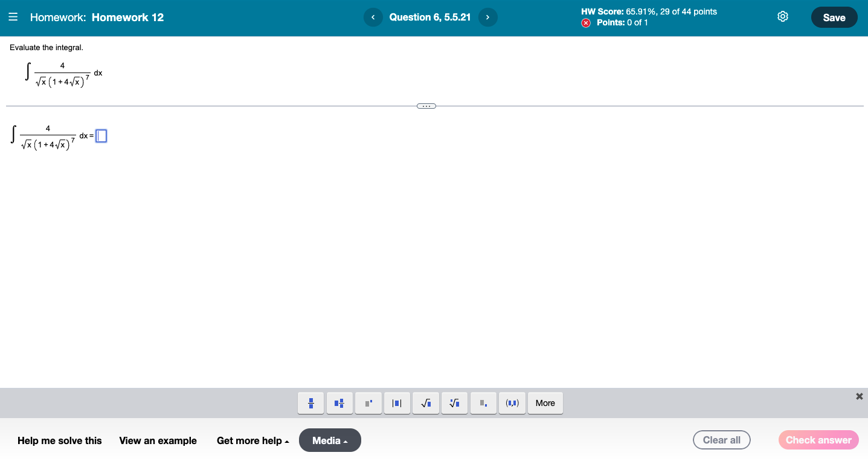Expand the More math symbols button
The height and width of the screenshot is (464, 868).
(545, 403)
